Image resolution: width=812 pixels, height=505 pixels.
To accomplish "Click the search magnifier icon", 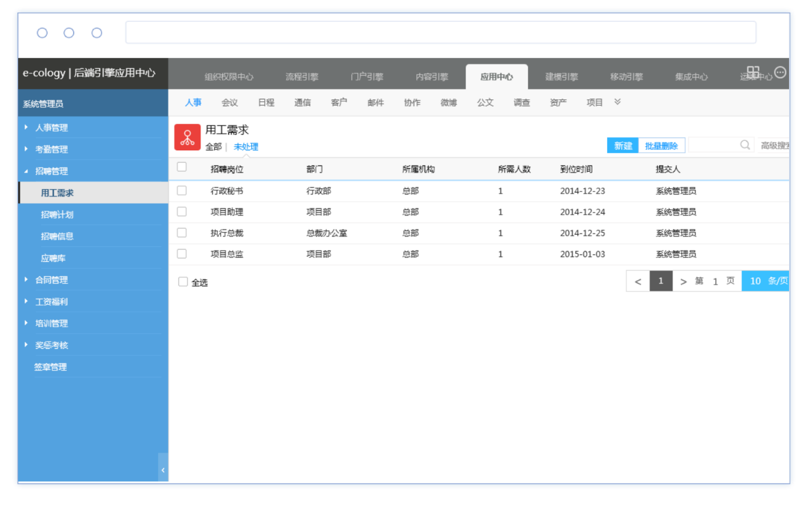I will [744, 145].
